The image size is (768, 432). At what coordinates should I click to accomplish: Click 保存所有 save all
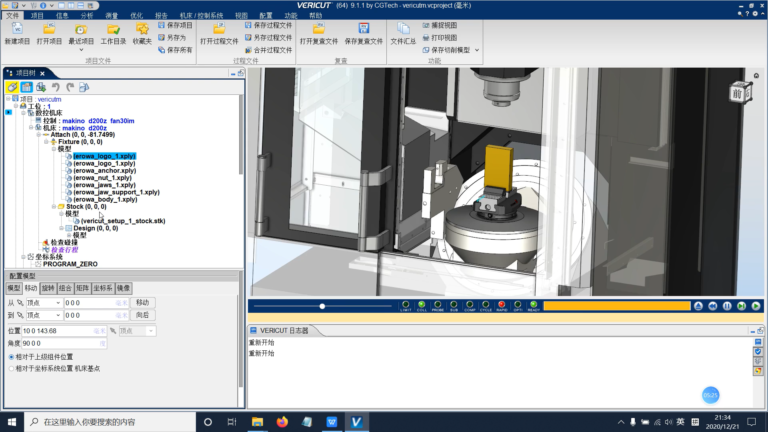(x=175, y=50)
